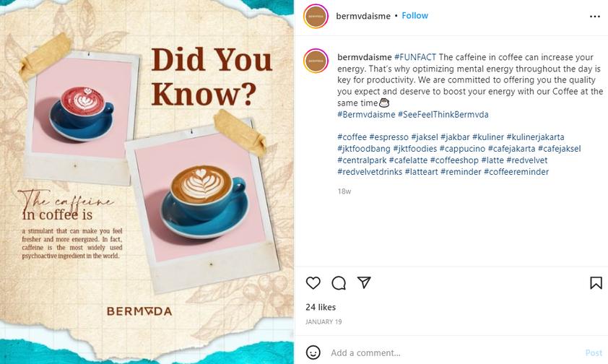Open emoji picker smiley icon

tap(313, 352)
